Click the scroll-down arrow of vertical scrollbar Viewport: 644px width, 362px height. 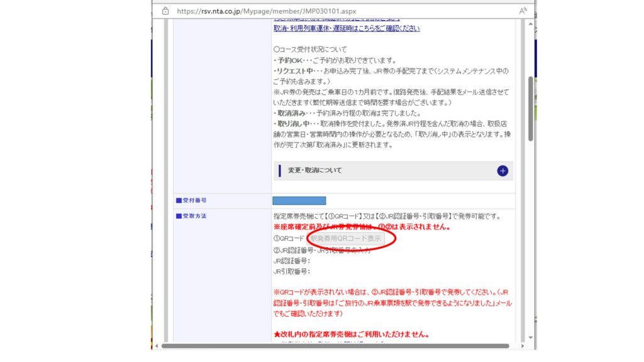coord(531,337)
